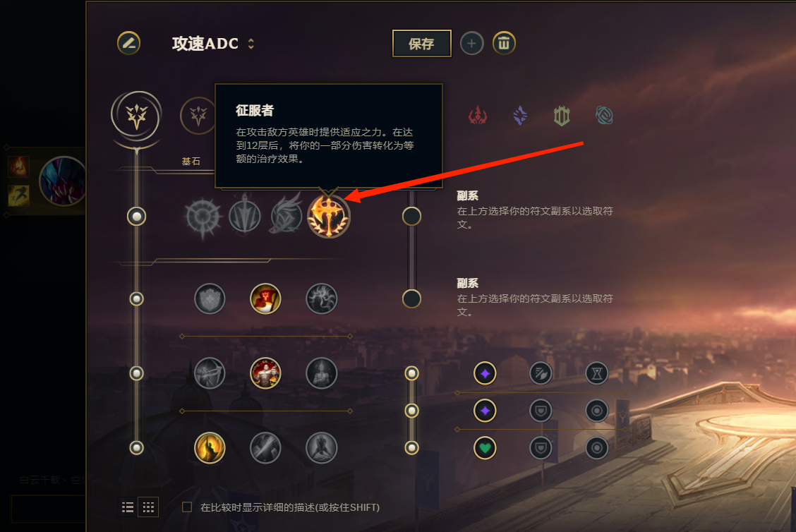Delete rune page with trash icon
This screenshot has height=532, width=796.
click(504, 43)
